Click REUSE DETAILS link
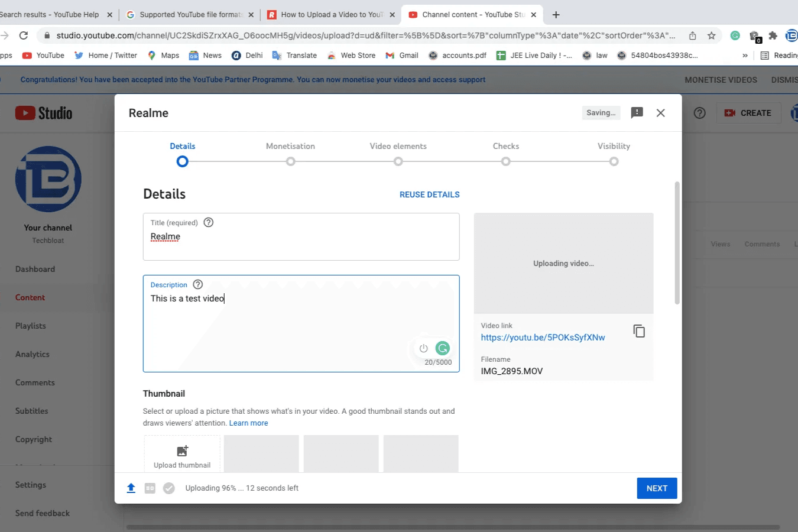This screenshot has height=532, width=798. [430, 194]
